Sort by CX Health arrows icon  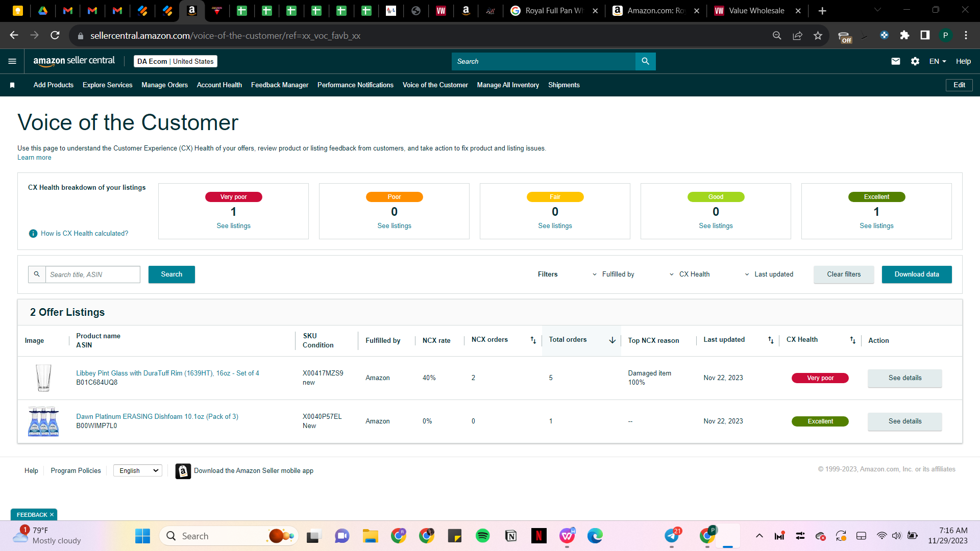(x=852, y=340)
